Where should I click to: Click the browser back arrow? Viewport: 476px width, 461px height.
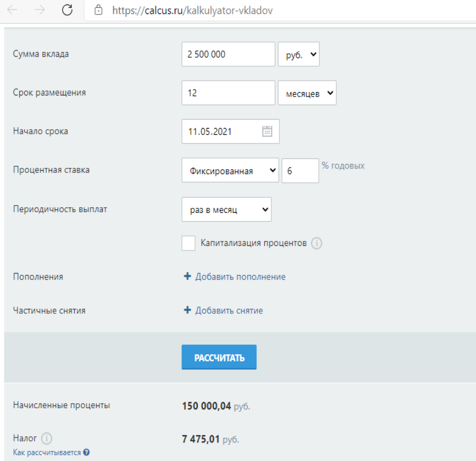12,10
